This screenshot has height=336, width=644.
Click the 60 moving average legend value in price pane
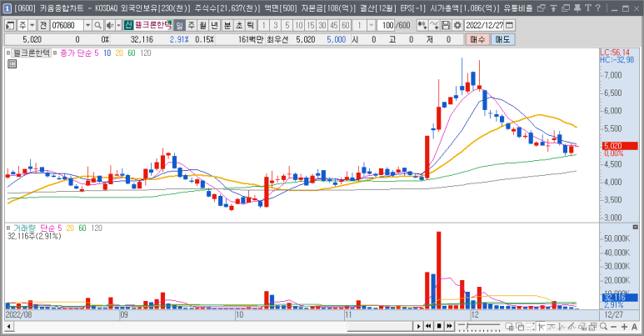tap(132, 53)
